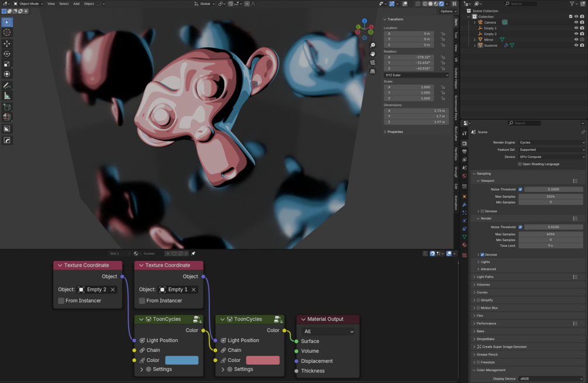Viewport: 588px width, 383px height.
Task: Open the Render properties tab icon
Action: click(465, 143)
